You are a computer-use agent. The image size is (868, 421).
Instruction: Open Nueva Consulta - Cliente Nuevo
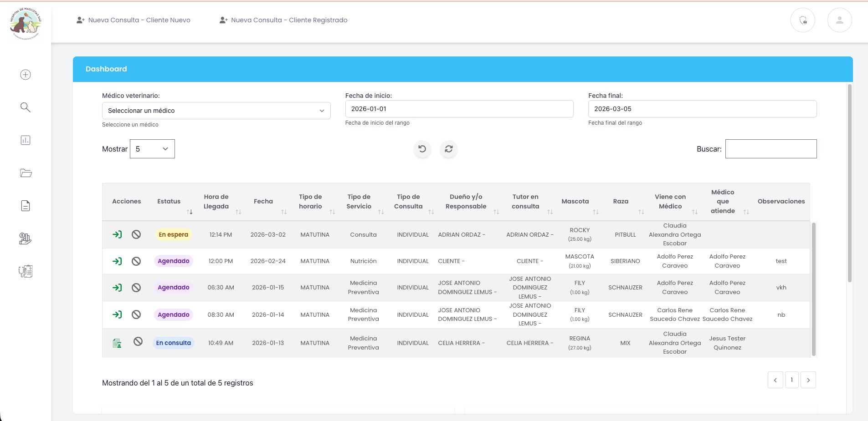coord(134,20)
